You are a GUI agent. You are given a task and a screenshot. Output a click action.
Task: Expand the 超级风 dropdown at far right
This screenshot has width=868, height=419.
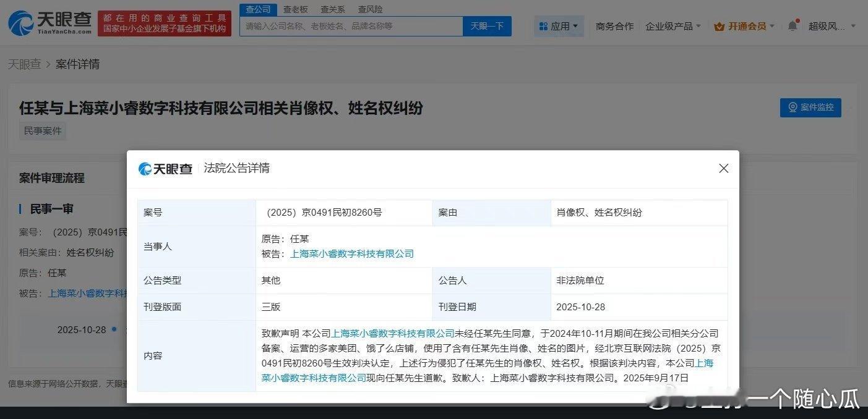pyautogui.click(x=828, y=26)
